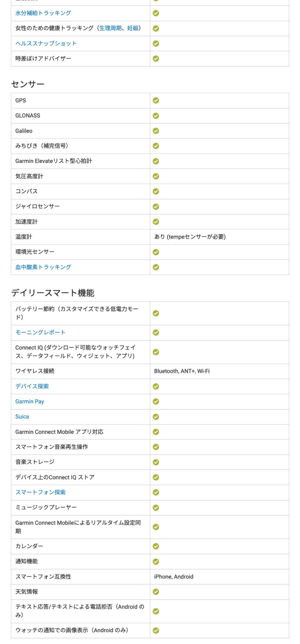
Task: Click the checkmark icon beside GLONASS
Action: pyautogui.click(x=156, y=116)
